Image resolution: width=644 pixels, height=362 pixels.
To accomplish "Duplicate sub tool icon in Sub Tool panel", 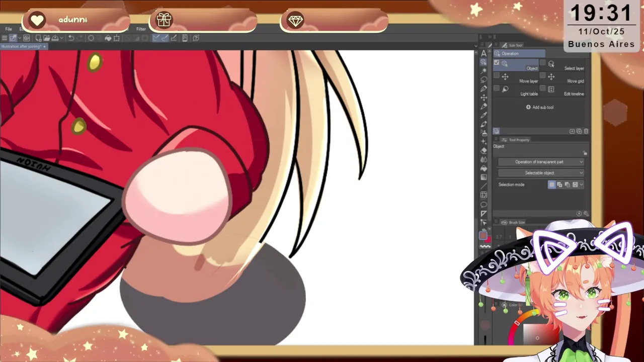I will (579, 131).
